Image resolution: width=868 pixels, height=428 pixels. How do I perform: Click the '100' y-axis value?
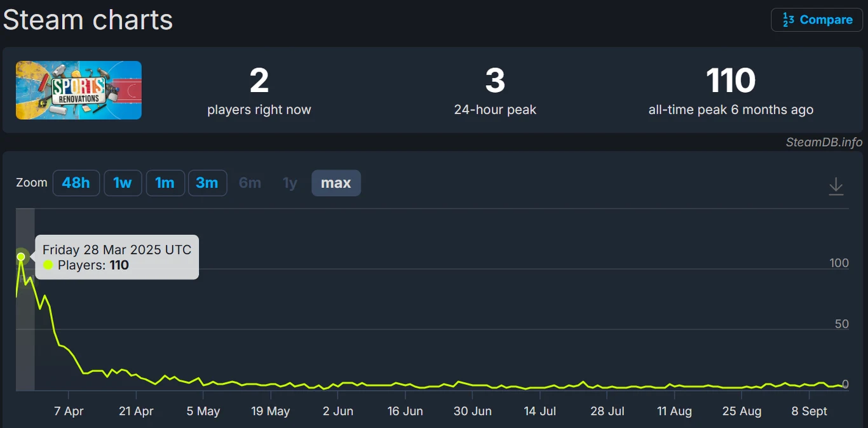[x=839, y=263]
